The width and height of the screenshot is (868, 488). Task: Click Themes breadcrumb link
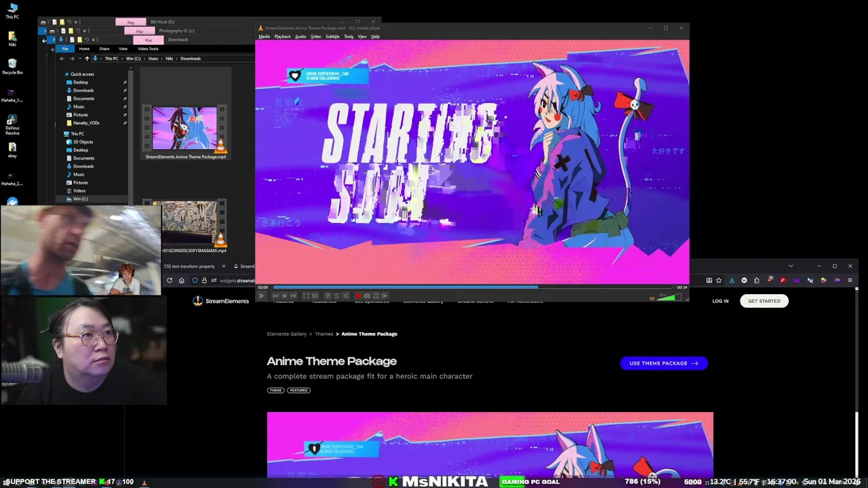pos(324,334)
